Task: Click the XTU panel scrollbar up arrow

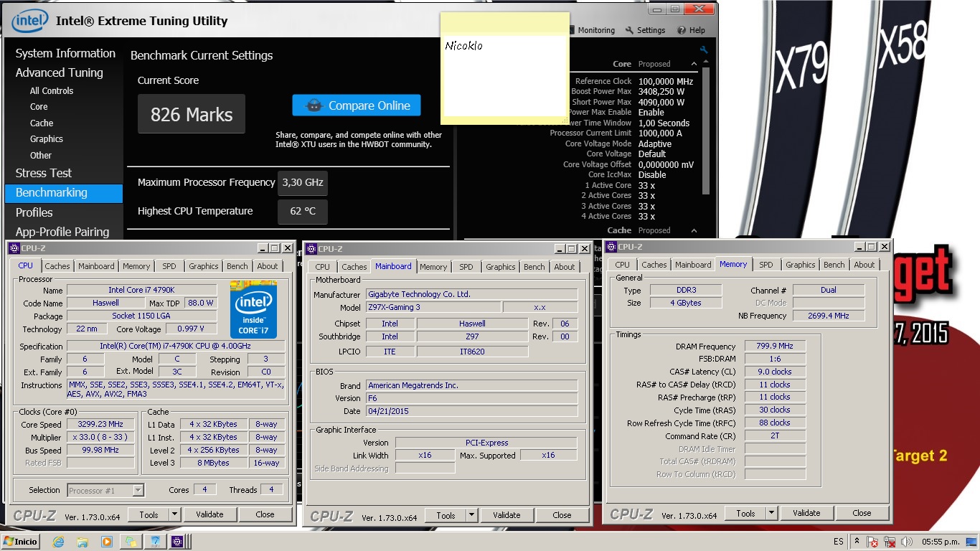Action: pyautogui.click(x=706, y=63)
